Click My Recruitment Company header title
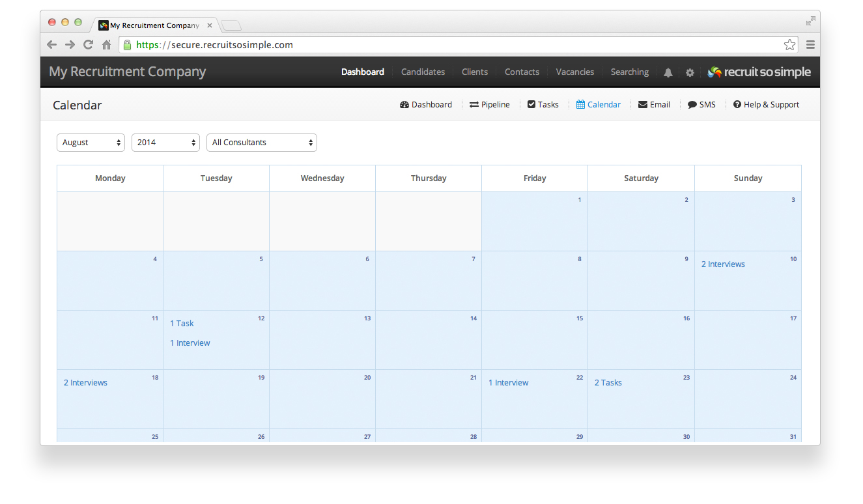Screen dimensions: 863x504 (128, 72)
